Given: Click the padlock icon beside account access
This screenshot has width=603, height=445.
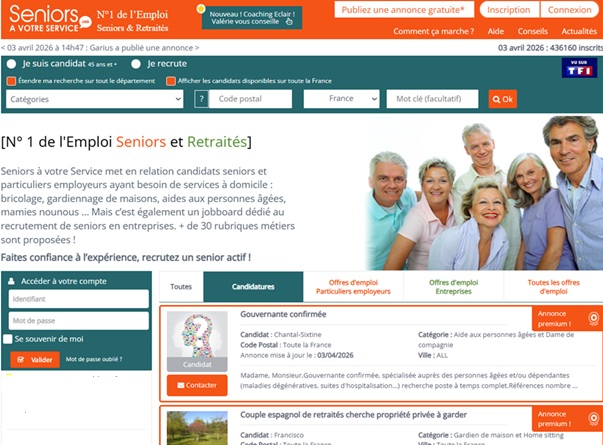Looking at the screenshot, I should 12,282.
